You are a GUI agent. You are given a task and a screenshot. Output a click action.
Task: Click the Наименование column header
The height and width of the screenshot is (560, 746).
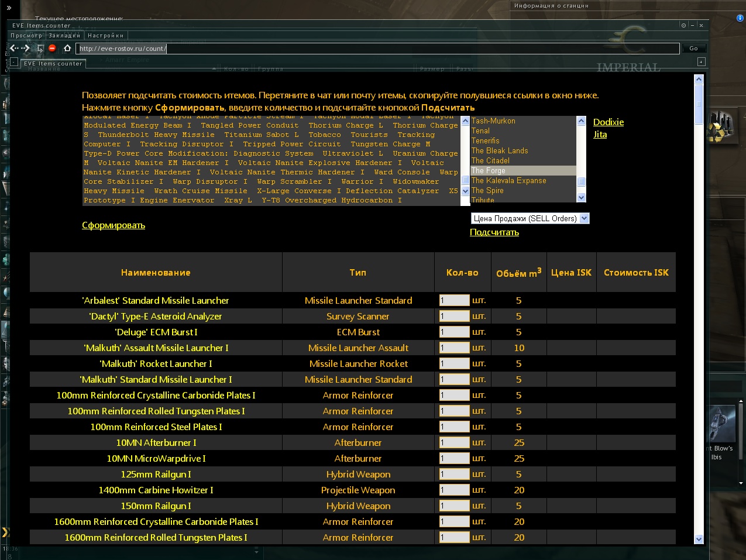pyautogui.click(x=156, y=272)
